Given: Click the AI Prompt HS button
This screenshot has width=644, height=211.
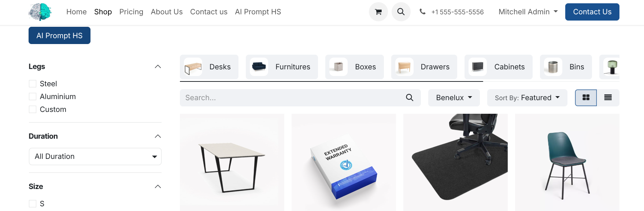Looking at the screenshot, I should [59, 36].
